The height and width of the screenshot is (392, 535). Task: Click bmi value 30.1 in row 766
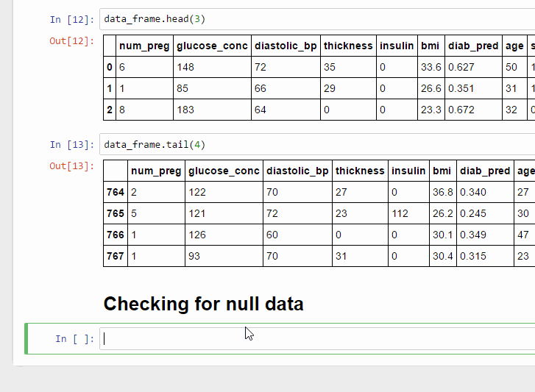coord(443,235)
